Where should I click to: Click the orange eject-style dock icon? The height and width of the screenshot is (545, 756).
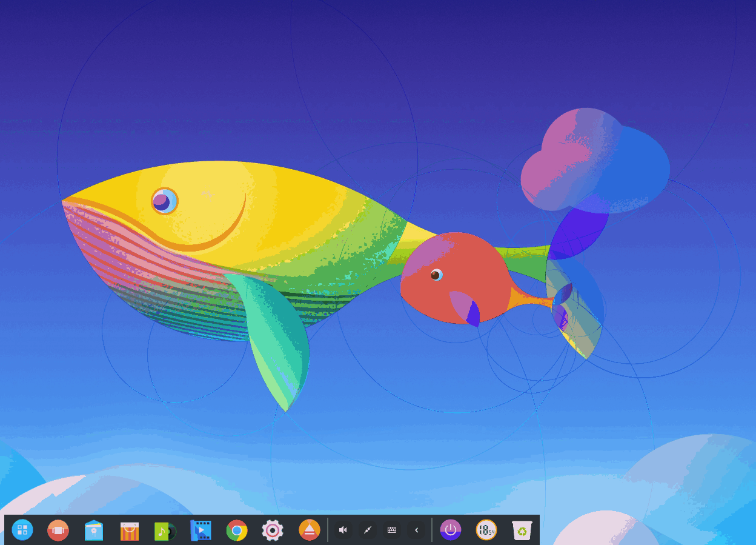pos(309,530)
